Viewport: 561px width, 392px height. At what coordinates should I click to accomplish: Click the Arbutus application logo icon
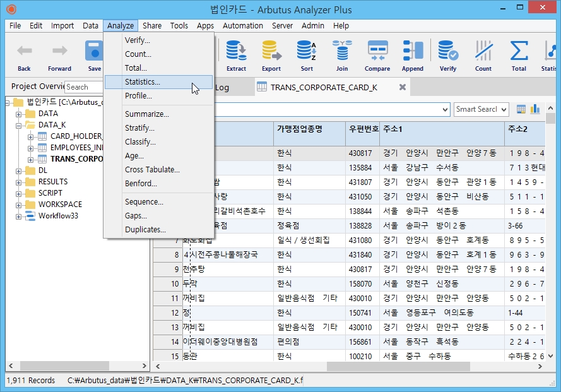click(x=11, y=9)
